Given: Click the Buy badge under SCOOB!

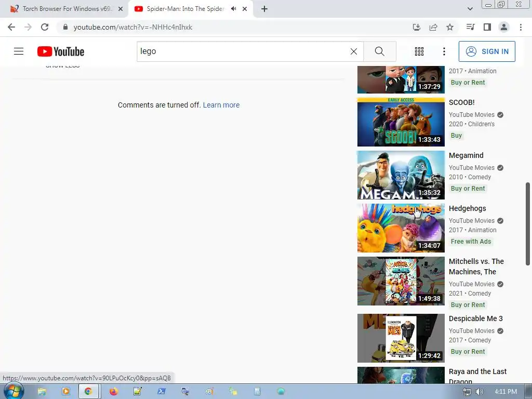Looking at the screenshot, I should (456, 136).
